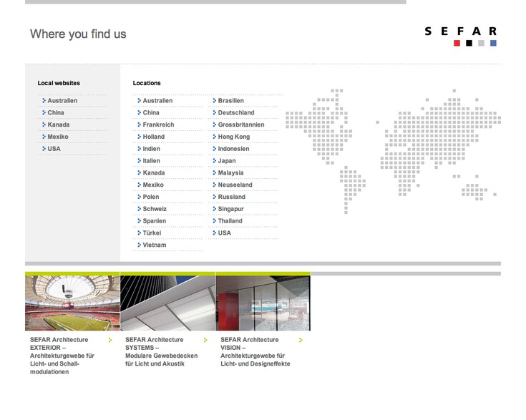526x420 pixels.
Task: Click blue arrow icon before Japan
Action: click(x=215, y=161)
